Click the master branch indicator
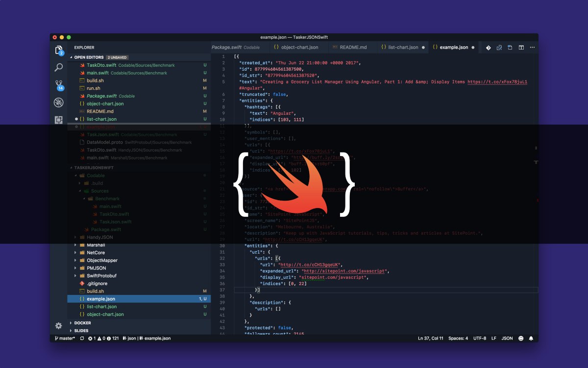Viewport: 588px width, 368px height. pyautogui.click(x=65, y=338)
